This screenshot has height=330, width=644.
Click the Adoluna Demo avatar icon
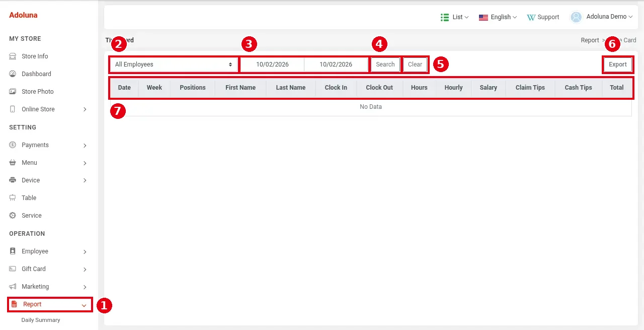point(576,17)
